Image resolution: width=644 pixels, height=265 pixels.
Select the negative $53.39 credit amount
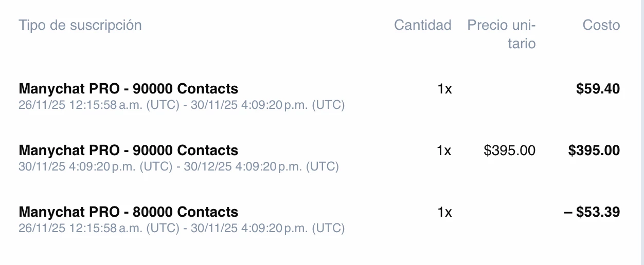coord(592,212)
